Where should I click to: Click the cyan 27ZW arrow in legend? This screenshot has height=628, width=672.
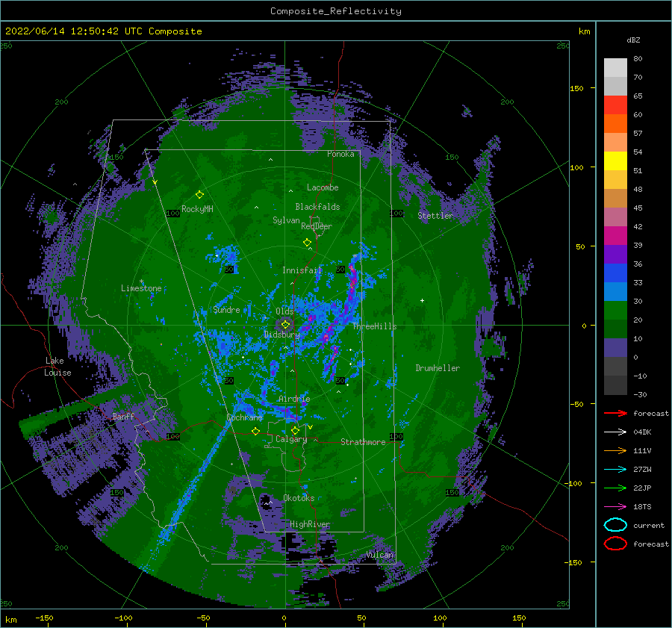coord(615,469)
